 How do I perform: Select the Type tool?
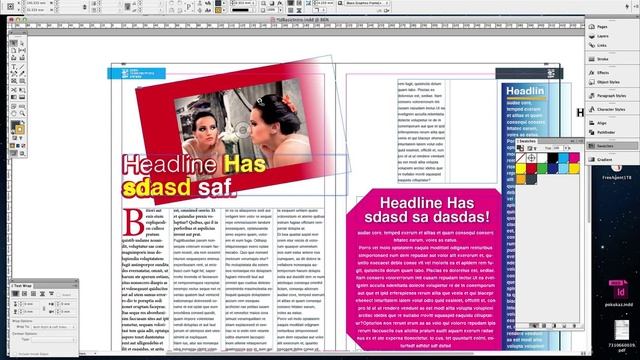tap(13, 67)
